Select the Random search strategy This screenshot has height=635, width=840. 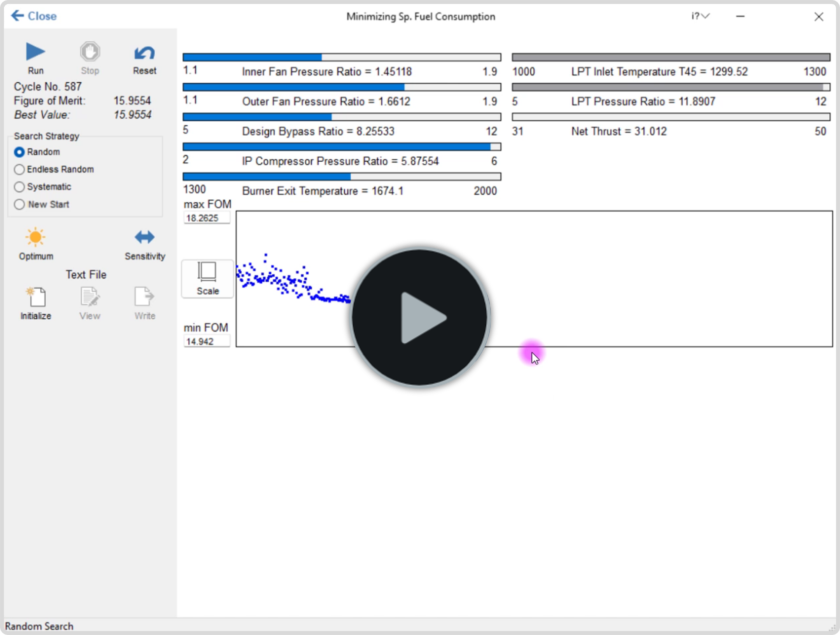(x=37, y=152)
